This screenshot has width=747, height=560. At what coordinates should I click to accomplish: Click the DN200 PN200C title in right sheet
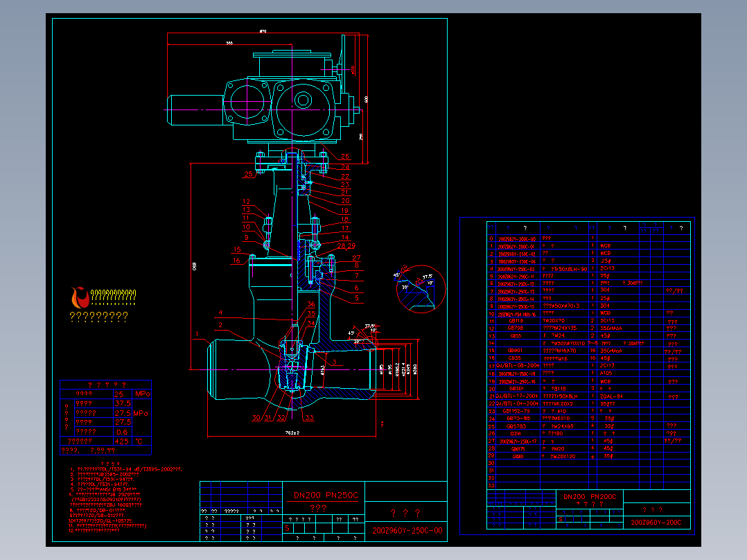[590, 497]
